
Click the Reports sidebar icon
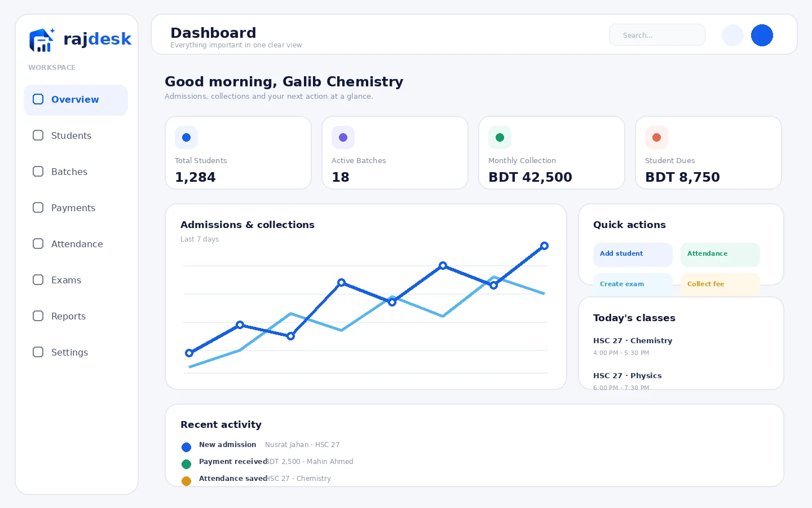[38, 316]
